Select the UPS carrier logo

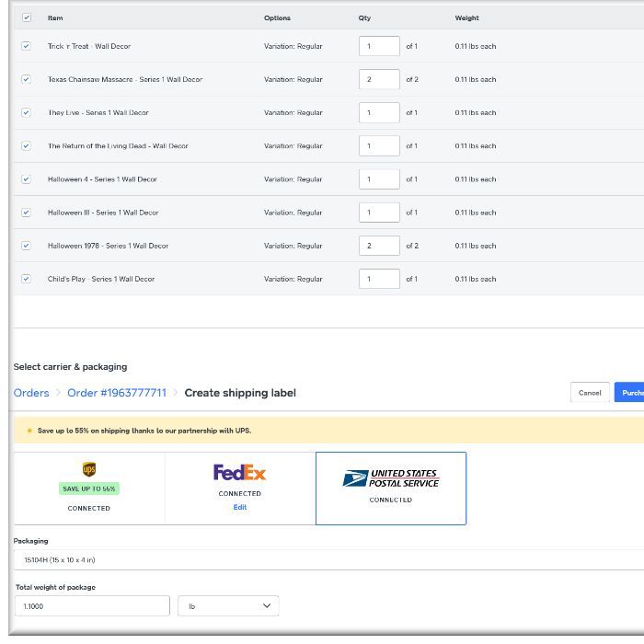(89, 469)
